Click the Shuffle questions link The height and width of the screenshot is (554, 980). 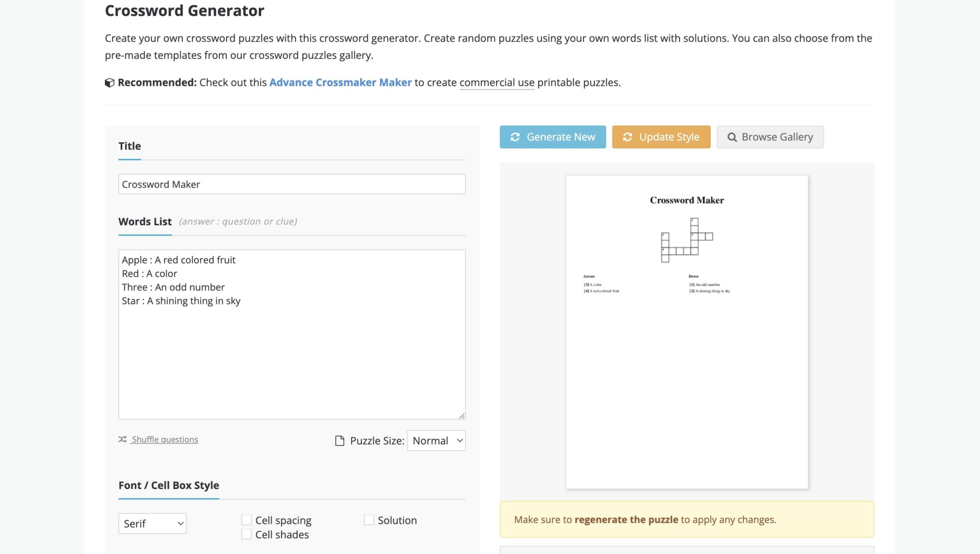pos(165,440)
